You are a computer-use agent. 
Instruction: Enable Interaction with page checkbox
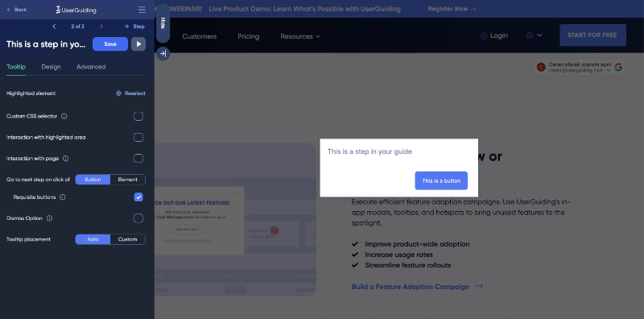[x=138, y=158]
